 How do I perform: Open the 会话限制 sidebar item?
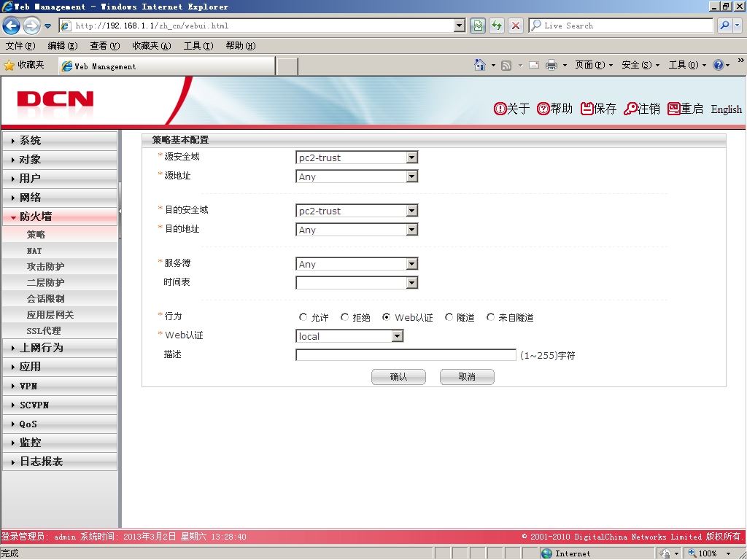pyautogui.click(x=60, y=298)
